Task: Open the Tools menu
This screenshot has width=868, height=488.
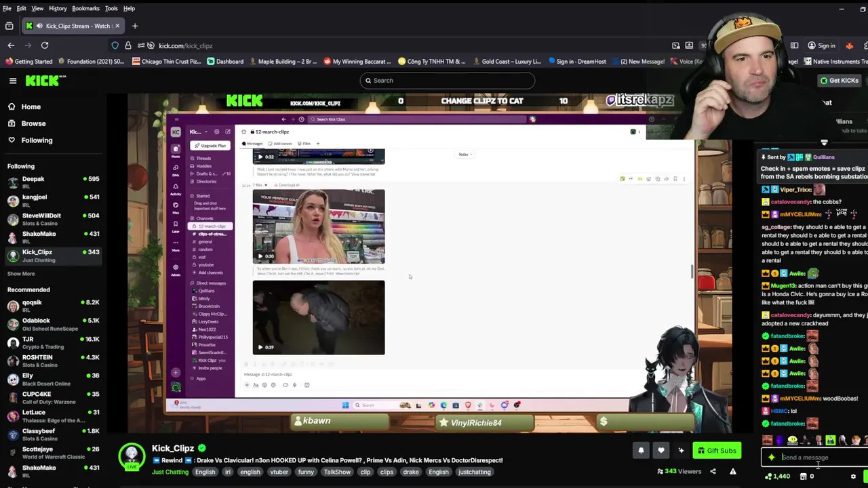Action: 111,8
